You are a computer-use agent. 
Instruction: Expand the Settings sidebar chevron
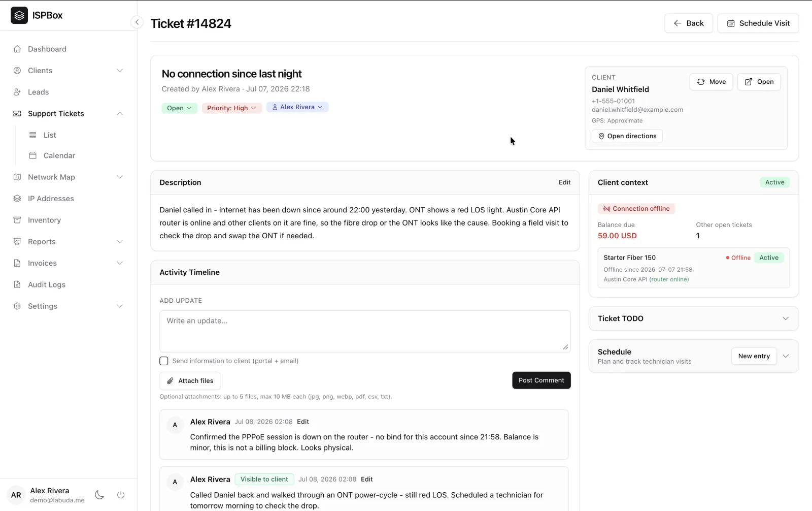(x=120, y=306)
